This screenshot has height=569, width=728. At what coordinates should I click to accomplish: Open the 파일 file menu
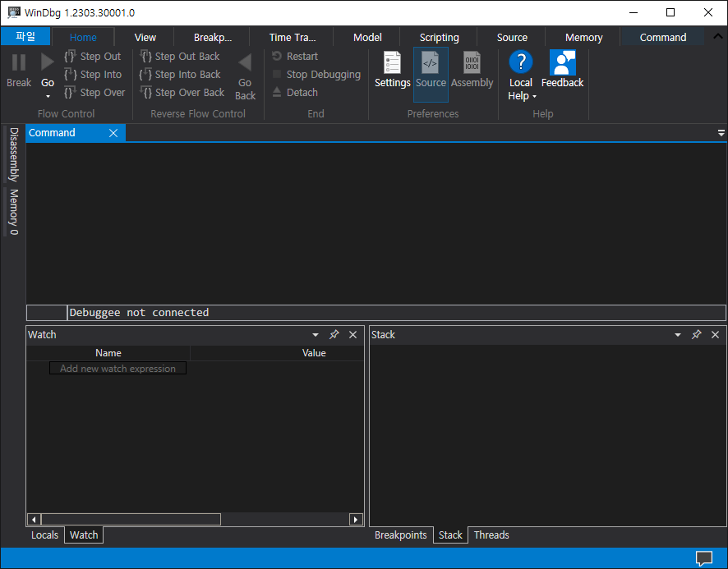point(25,36)
